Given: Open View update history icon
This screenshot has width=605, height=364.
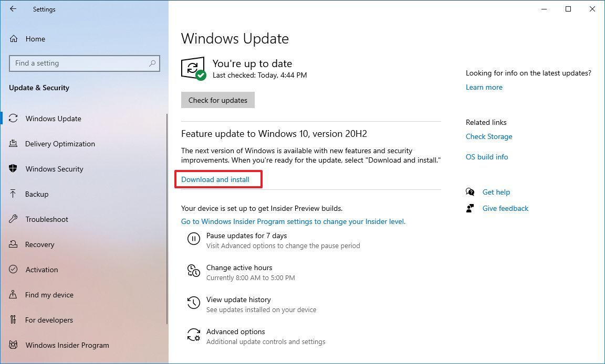Looking at the screenshot, I should point(194,303).
